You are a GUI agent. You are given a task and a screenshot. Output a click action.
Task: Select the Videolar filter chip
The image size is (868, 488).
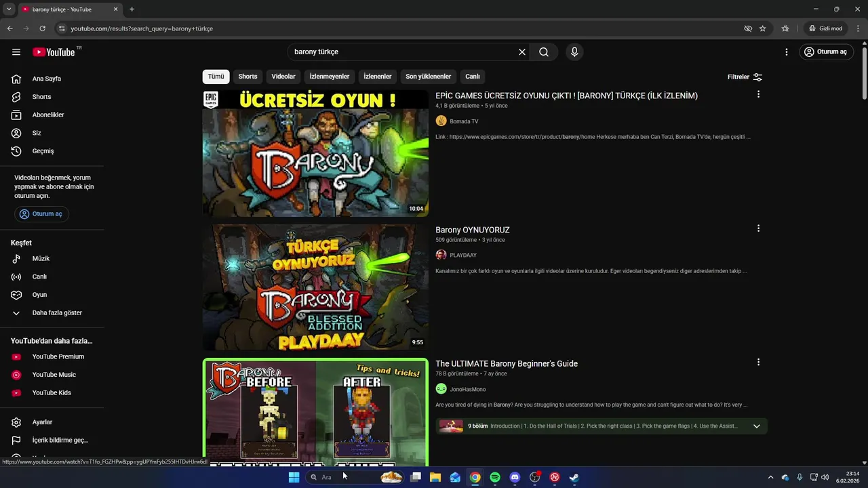coord(283,77)
